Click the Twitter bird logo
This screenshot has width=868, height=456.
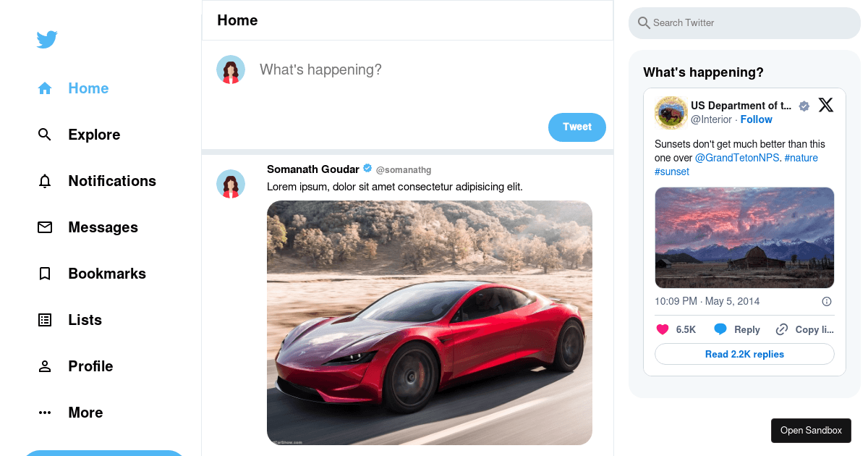[x=46, y=39]
